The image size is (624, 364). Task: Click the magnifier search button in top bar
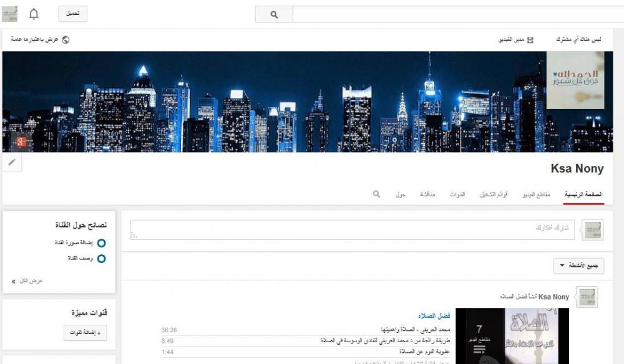[x=274, y=14]
